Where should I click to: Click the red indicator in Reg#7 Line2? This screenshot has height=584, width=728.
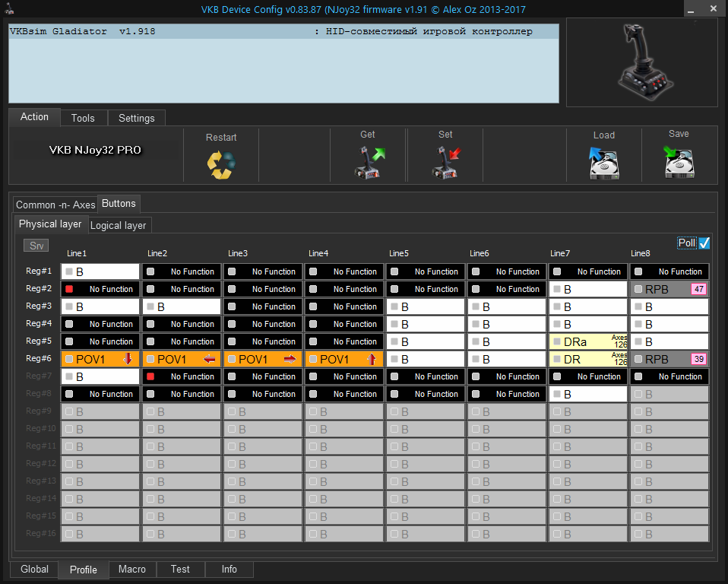(150, 376)
